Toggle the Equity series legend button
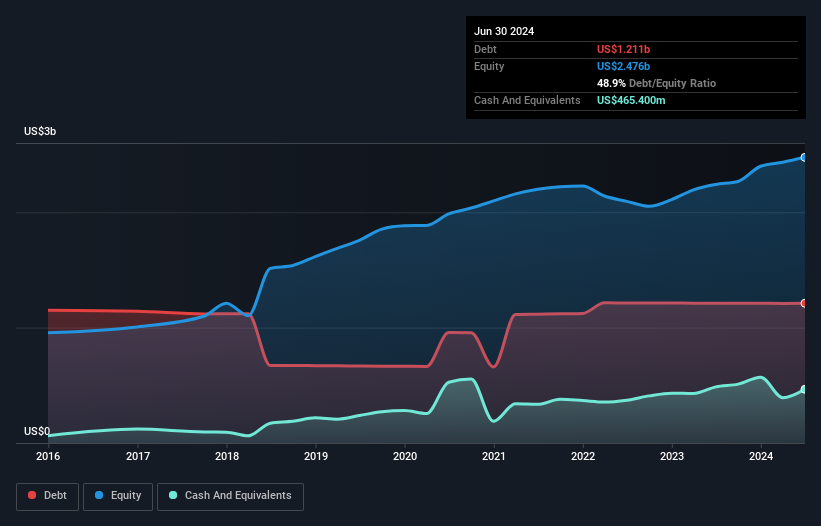 pyautogui.click(x=118, y=496)
